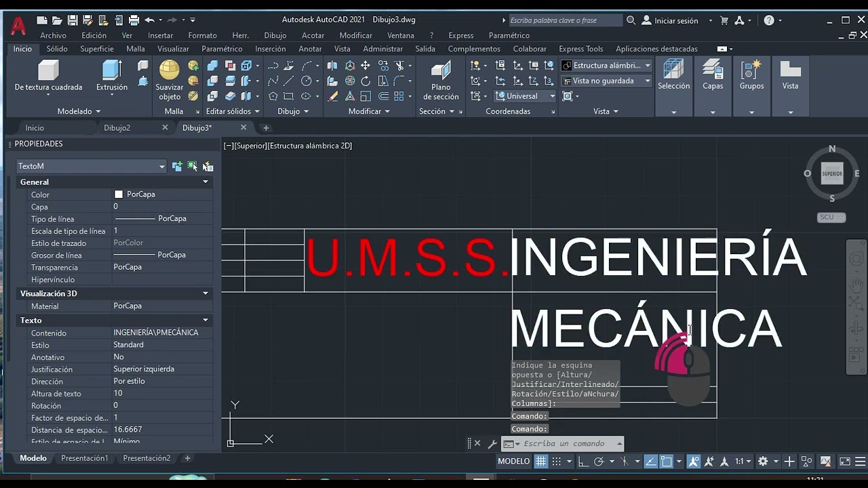
Task: Switch to the Dibujo2 drawing tab
Action: pyautogui.click(x=117, y=127)
